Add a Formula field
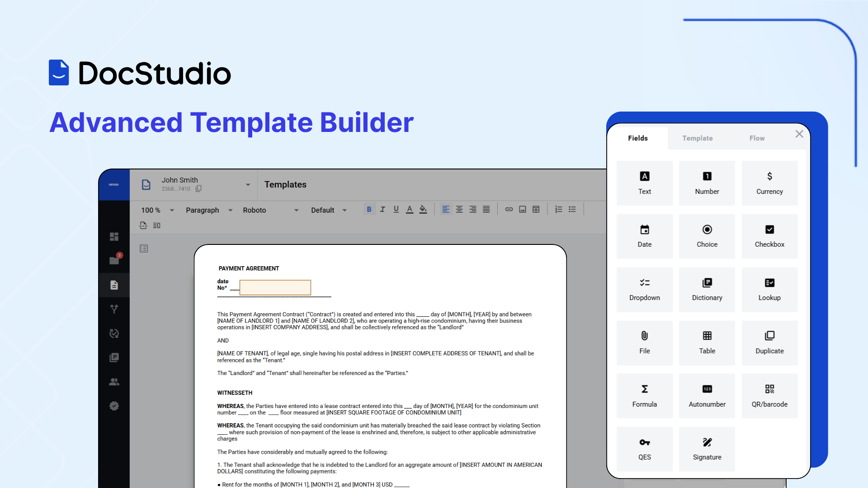 coord(644,396)
